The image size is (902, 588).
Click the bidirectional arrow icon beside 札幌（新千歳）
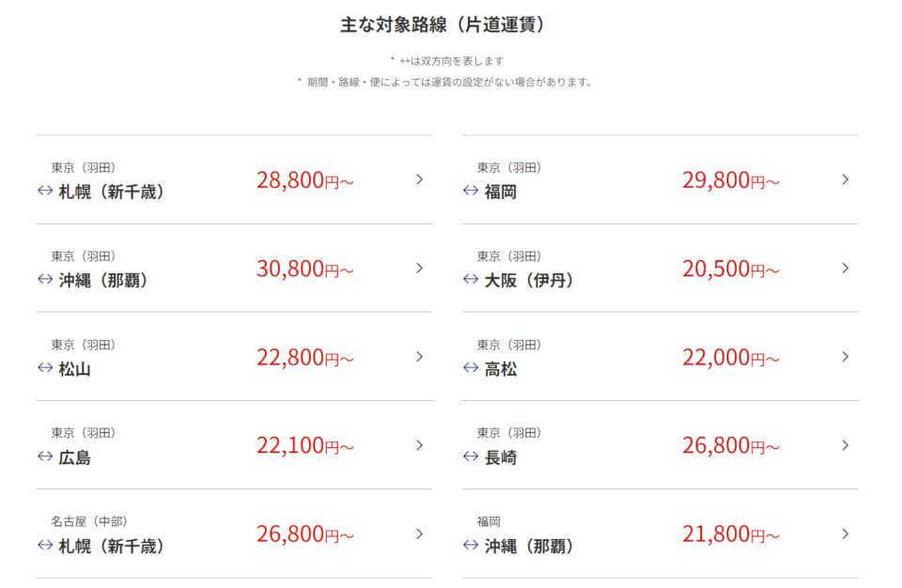tap(44, 191)
